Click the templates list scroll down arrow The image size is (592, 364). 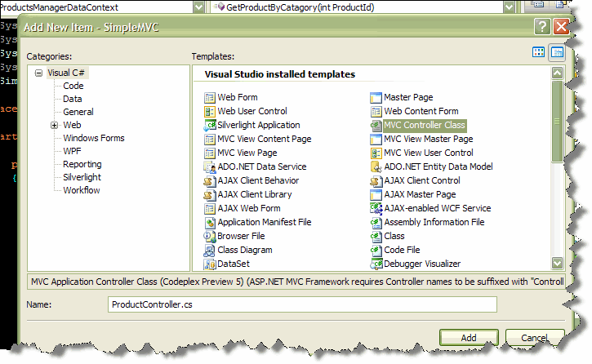tap(557, 263)
